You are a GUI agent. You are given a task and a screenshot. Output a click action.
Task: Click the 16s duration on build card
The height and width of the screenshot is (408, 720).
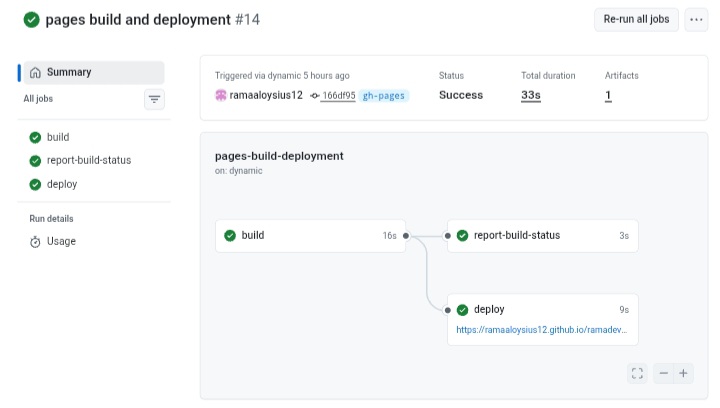coord(389,236)
